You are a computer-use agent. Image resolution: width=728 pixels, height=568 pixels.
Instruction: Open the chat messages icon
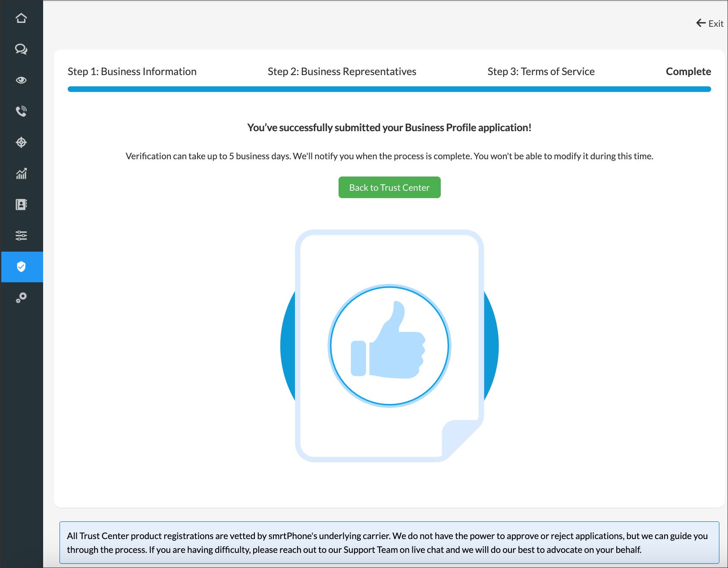[21, 49]
